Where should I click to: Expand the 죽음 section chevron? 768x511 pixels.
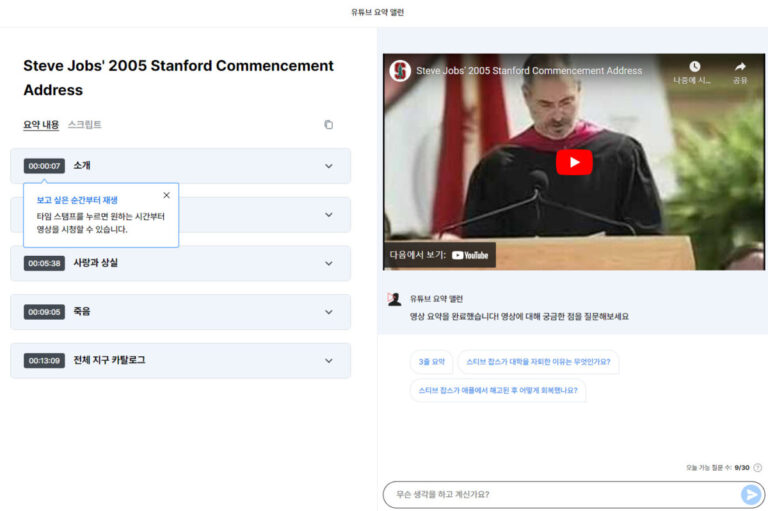(x=329, y=312)
